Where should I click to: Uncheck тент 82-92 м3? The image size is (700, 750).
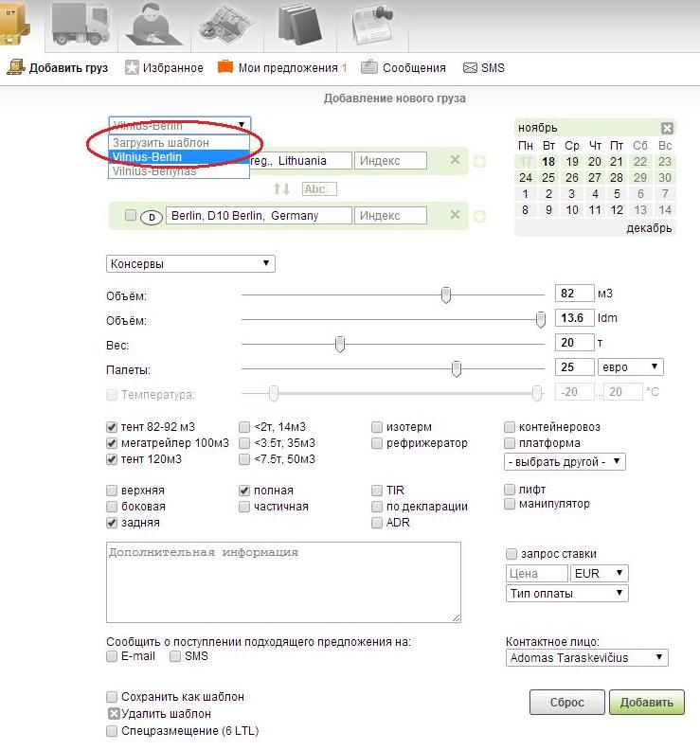[x=112, y=427]
